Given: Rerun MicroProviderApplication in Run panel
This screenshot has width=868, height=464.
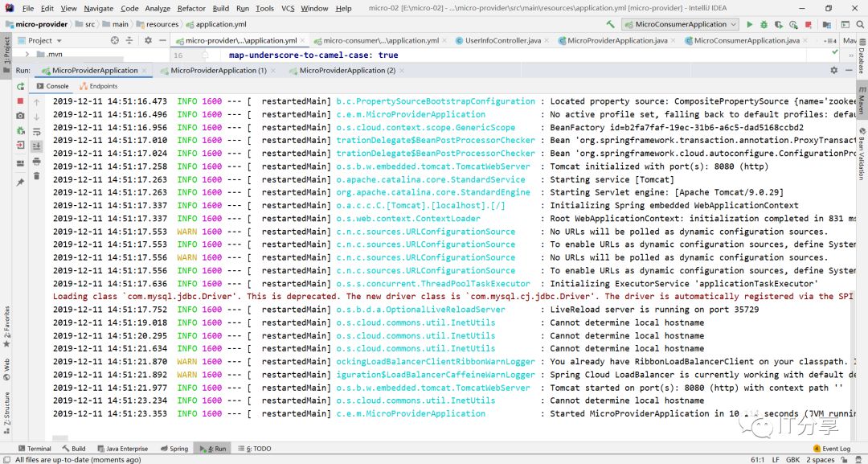Looking at the screenshot, I should click(20, 86).
